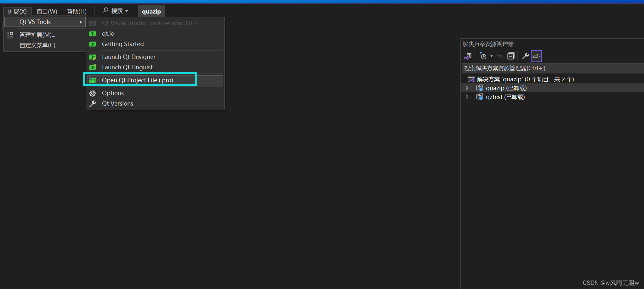Image resolution: width=644 pixels, height=289 pixels.
Task: Expand the qztest (已卸载) project node
Action: click(467, 97)
